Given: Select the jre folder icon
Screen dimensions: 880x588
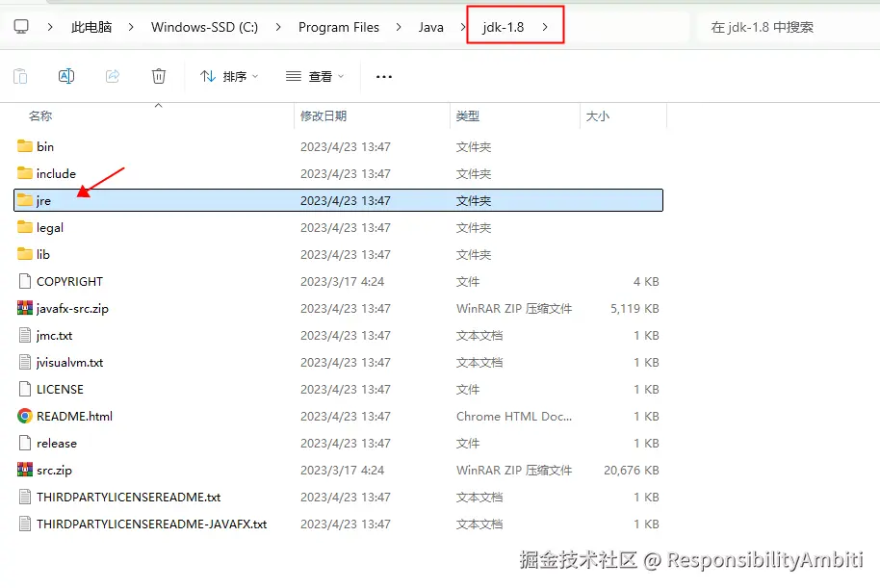Looking at the screenshot, I should click(x=25, y=200).
